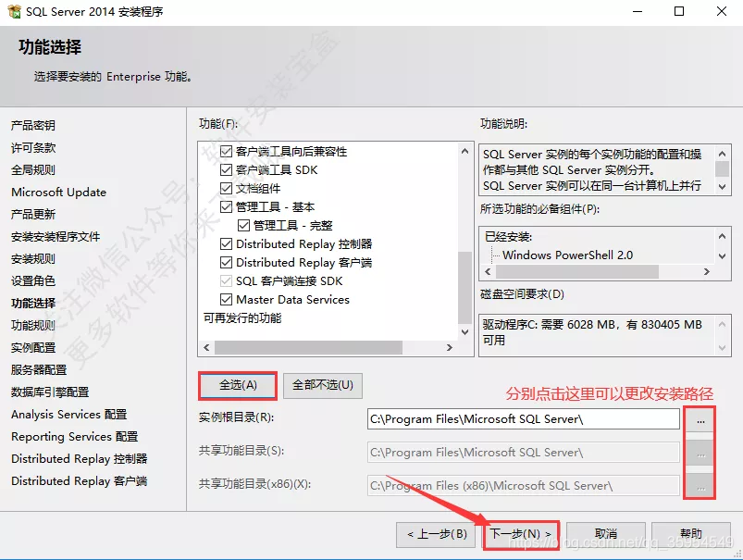Click 功能说明 box scroll down arrow
The width and height of the screenshot is (743, 560).
(x=722, y=186)
